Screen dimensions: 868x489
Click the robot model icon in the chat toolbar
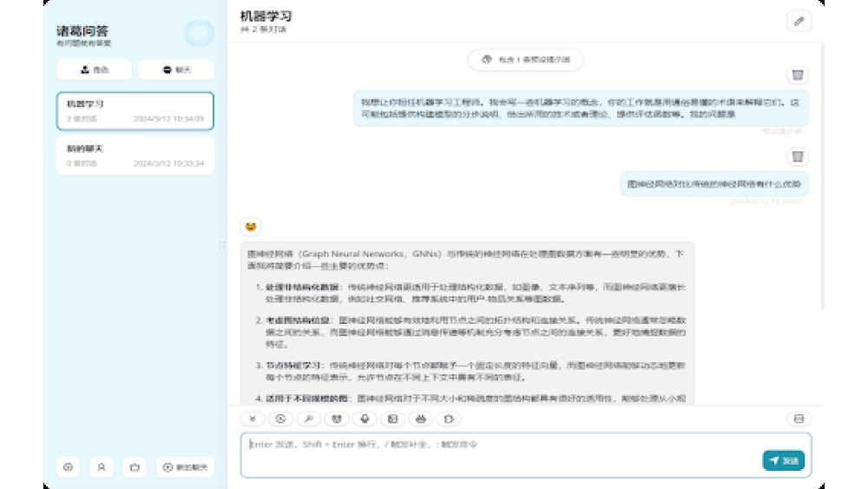pos(365,419)
